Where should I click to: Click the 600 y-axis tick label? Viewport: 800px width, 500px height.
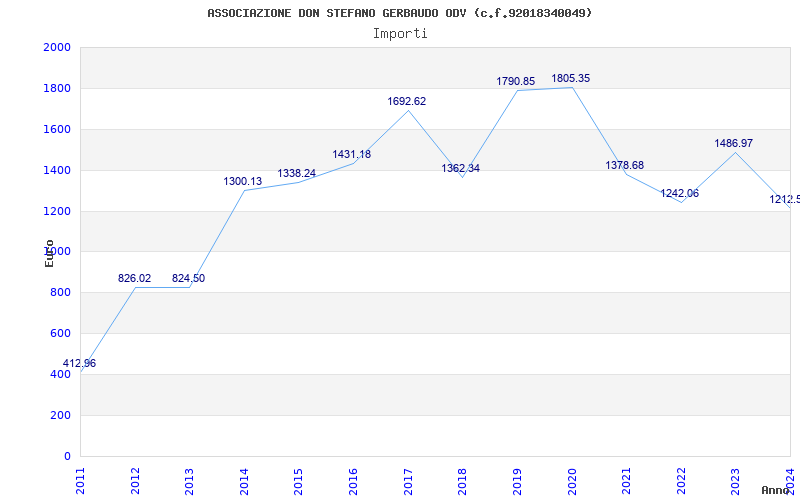coord(61,334)
